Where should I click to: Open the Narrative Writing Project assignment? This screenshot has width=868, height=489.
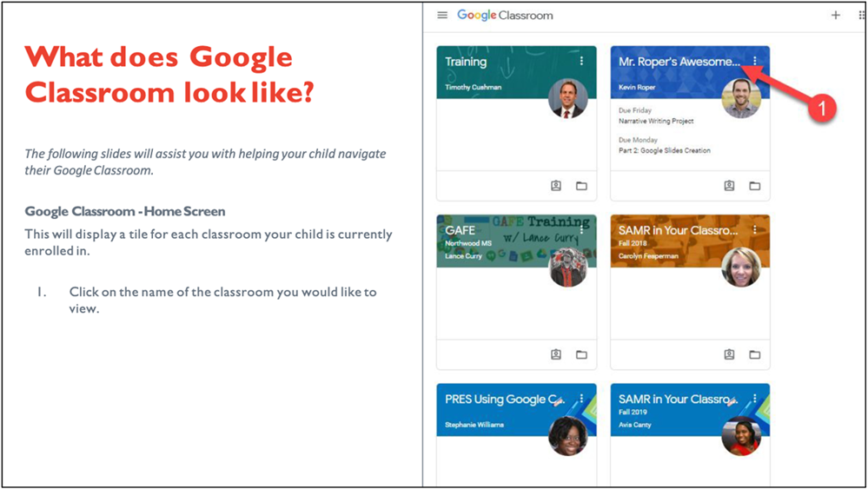tap(656, 121)
